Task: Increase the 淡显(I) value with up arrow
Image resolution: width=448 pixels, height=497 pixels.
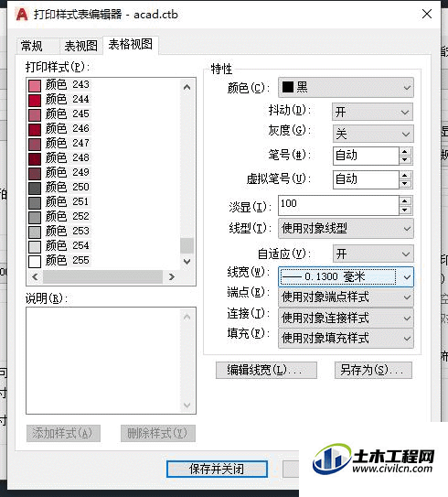Action: [x=405, y=201]
